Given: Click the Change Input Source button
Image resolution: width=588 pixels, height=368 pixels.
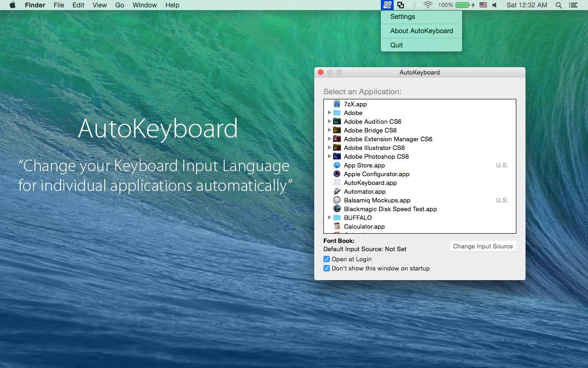Looking at the screenshot, I should (483, 246).
